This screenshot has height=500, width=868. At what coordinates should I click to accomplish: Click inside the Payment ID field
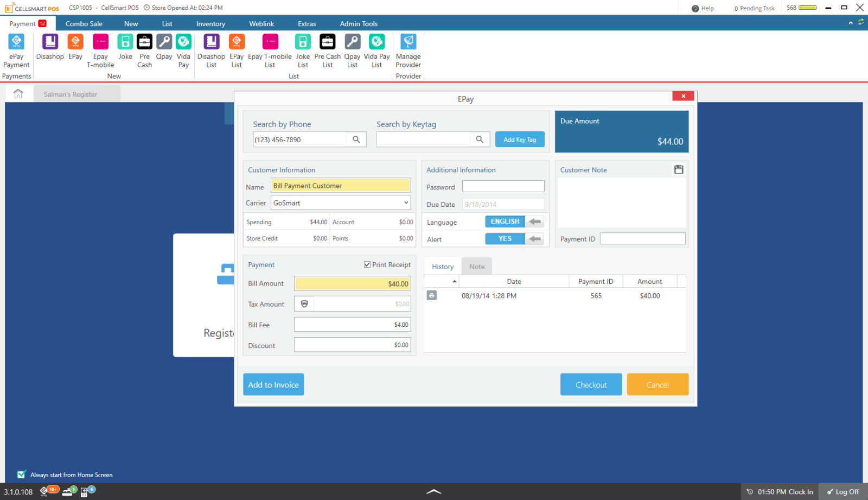click(x=642, y=238)
